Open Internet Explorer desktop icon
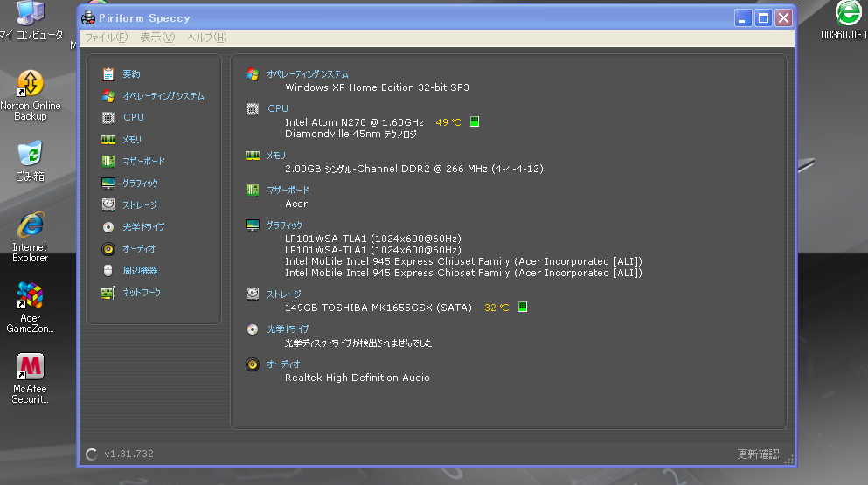868x485 pixels. [x=31, y=237]
